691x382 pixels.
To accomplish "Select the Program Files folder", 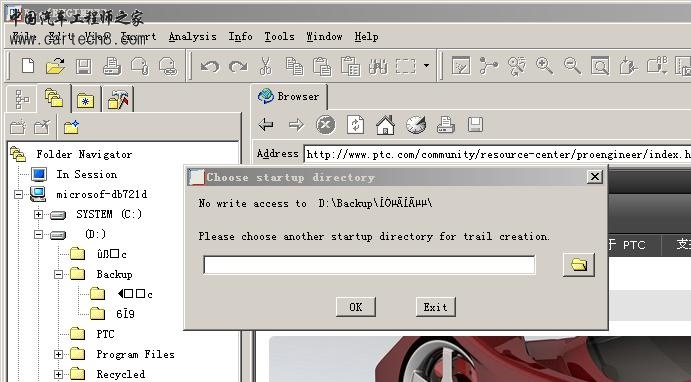I will click(135, 354).
